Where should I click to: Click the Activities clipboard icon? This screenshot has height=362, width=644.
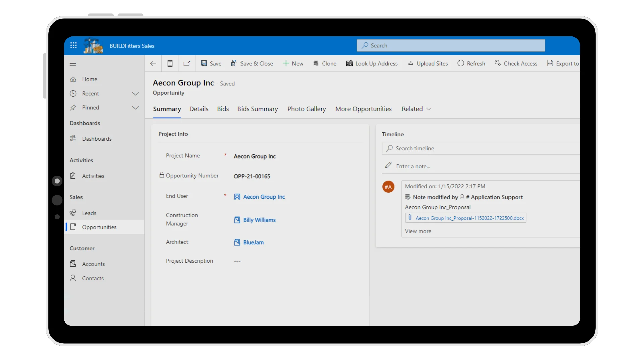(x=73, y=176)
